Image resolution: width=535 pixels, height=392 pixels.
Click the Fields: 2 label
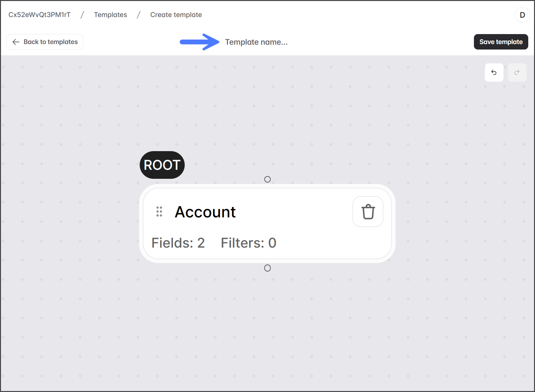coord(178,243)
